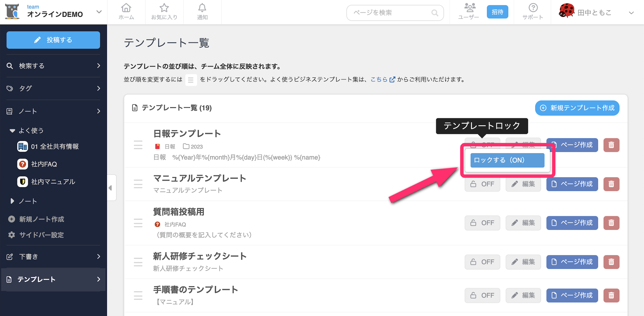The width and height of the screenshot is (644, 316).
Task: Toggle lock OFF for 手順書のテンプレート
Action: 482,296
